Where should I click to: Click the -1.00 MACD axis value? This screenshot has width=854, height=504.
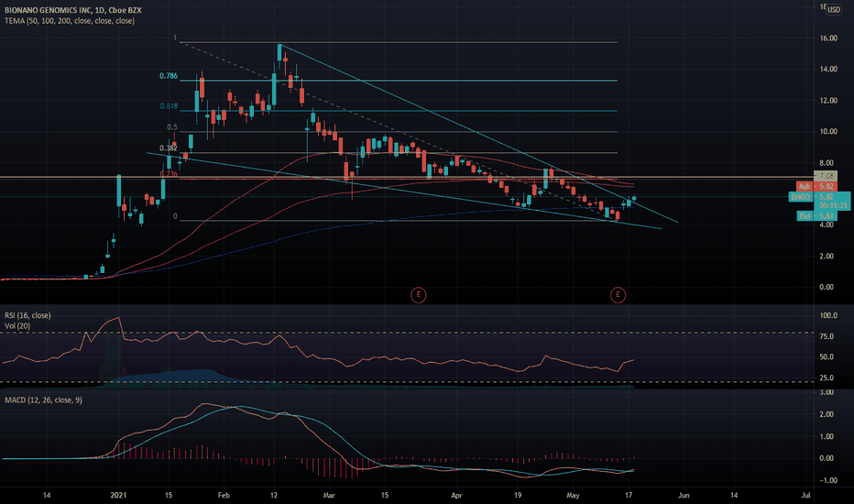tap(827, 480)
